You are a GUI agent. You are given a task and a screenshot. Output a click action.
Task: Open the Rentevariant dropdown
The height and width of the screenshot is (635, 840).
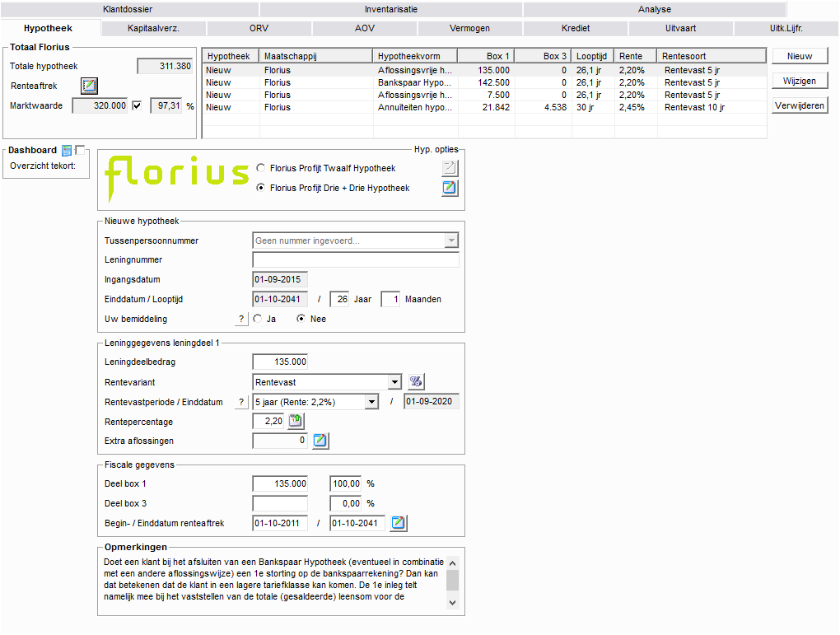pos(394,382)
